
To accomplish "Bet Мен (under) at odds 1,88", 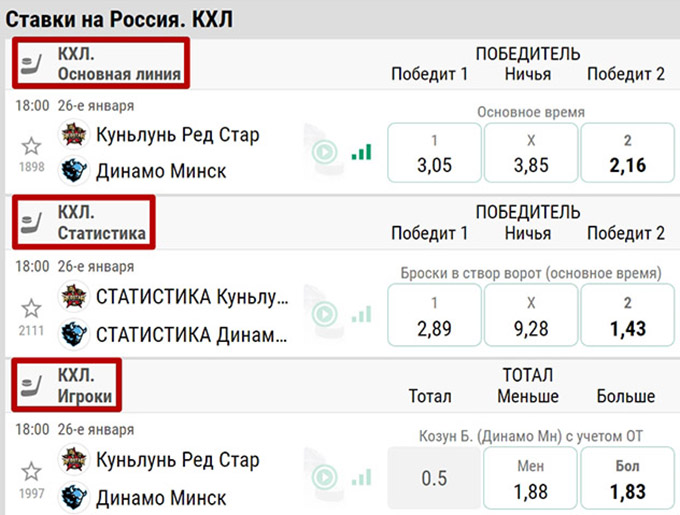I will click(x=530, y=478).
